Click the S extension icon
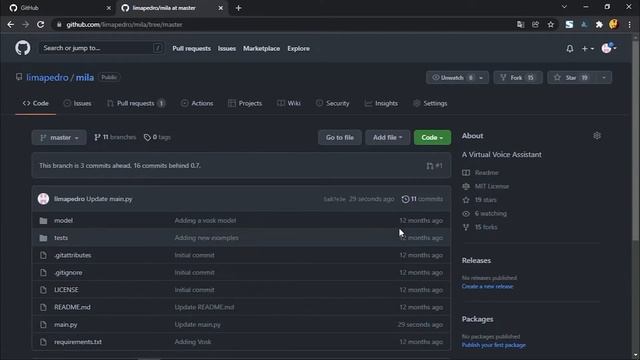The image size is (640, 360). coord(569,24)
